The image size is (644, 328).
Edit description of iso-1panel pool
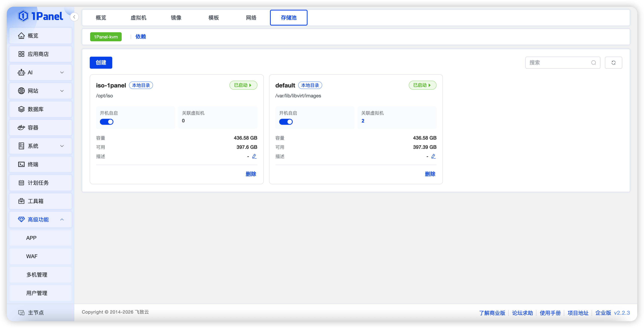(x=254, y=156)
